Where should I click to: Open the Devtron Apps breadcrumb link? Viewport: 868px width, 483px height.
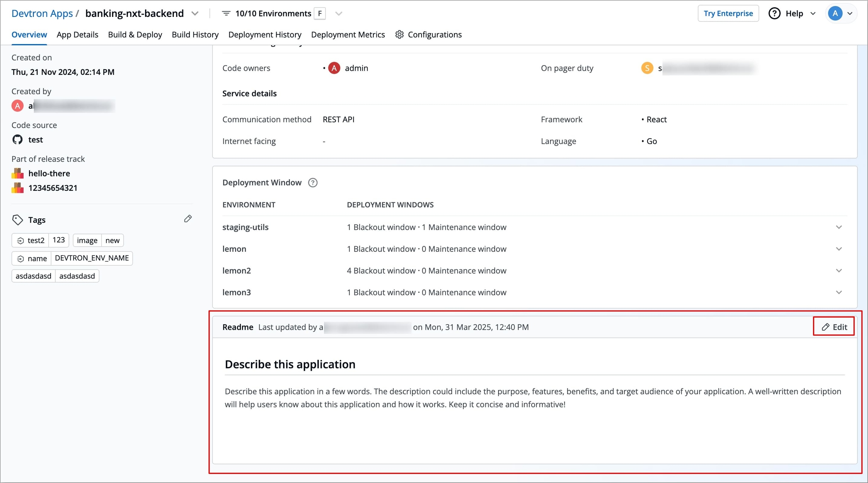point(42,14)
